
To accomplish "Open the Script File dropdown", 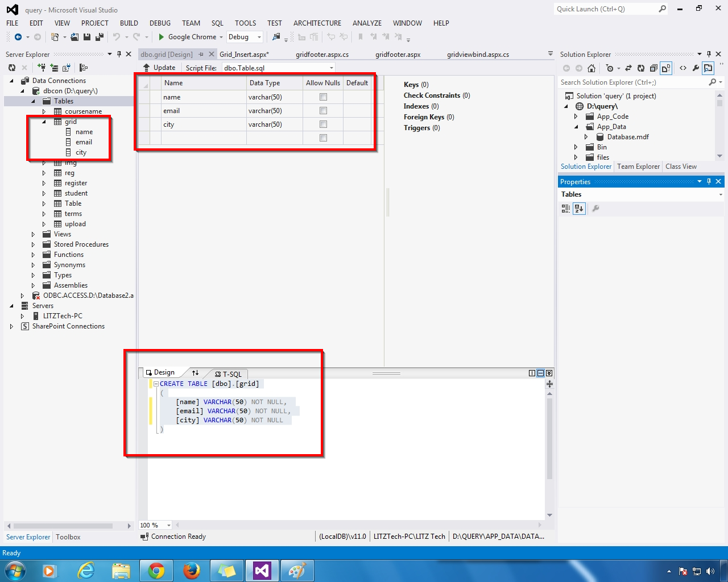I will pos(331,68).
